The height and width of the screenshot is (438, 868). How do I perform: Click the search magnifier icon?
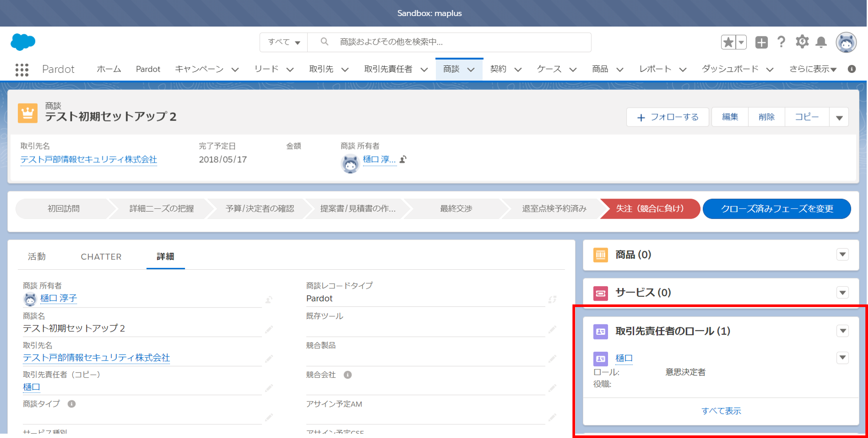tap(324, 42)
